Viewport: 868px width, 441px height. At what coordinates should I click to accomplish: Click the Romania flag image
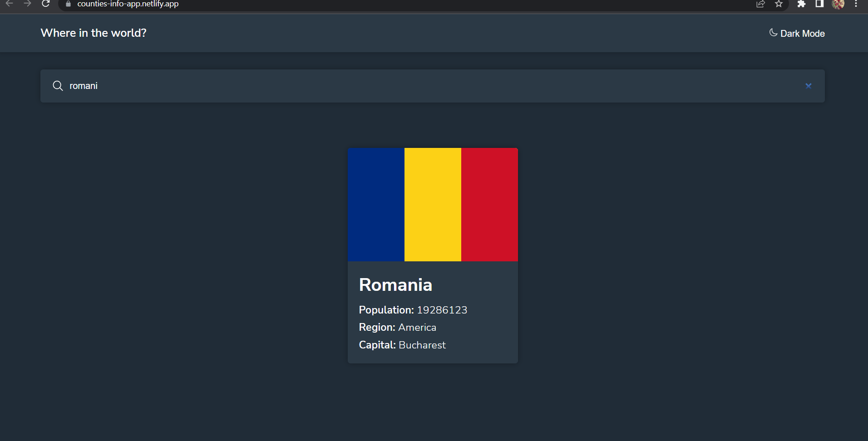pyautogui.click(x=432, y=204)
